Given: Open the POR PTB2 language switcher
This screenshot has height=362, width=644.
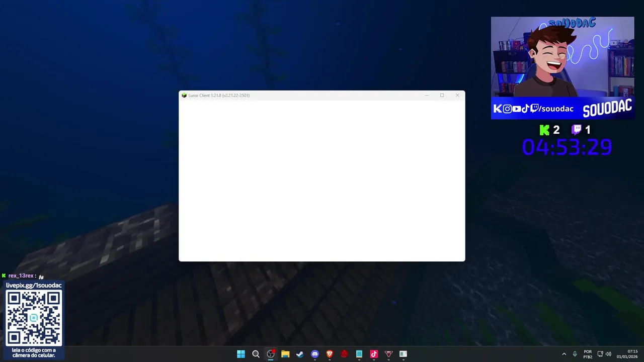Looking at the screenshot, I should [x=588, y=354].
